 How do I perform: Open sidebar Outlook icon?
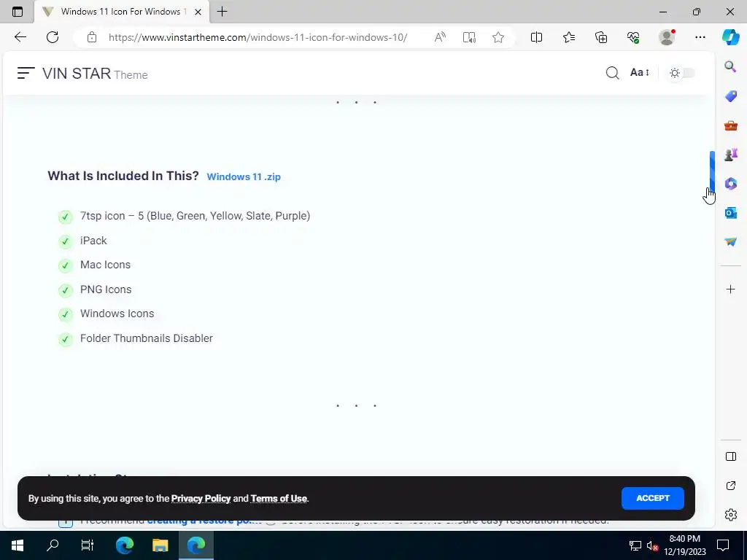(730, 213)
